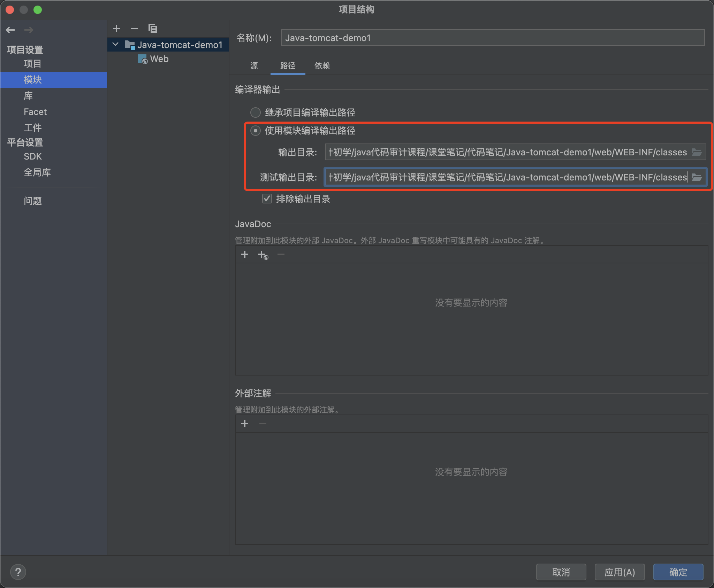Browse folder for output directory

[x=697, y=152]
